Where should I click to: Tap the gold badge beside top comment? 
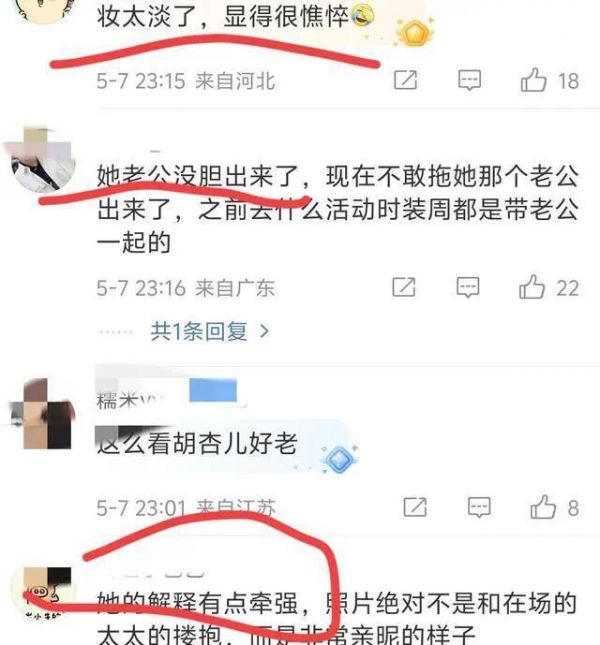(x=415, y=33)
